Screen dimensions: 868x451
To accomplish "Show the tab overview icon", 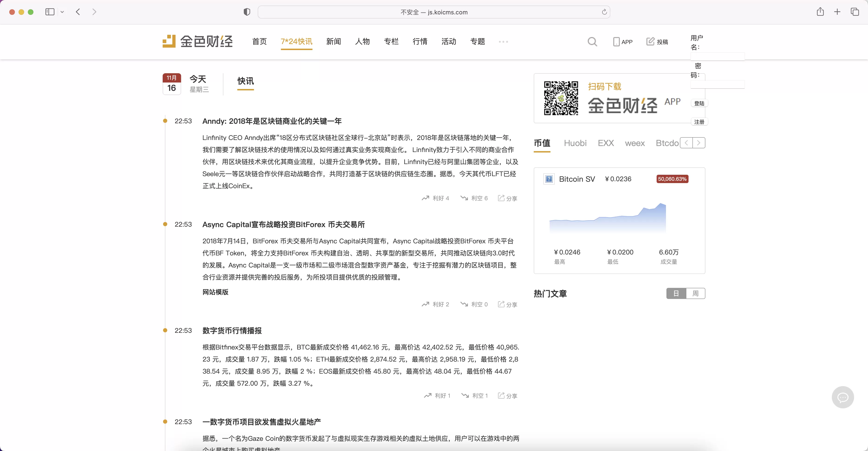I will pos(855,12).
